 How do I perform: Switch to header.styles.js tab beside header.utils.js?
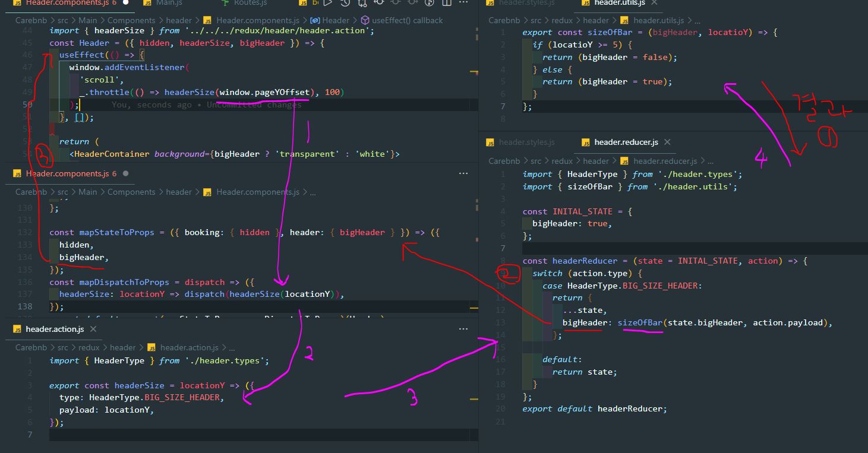(x=527, y=3)
